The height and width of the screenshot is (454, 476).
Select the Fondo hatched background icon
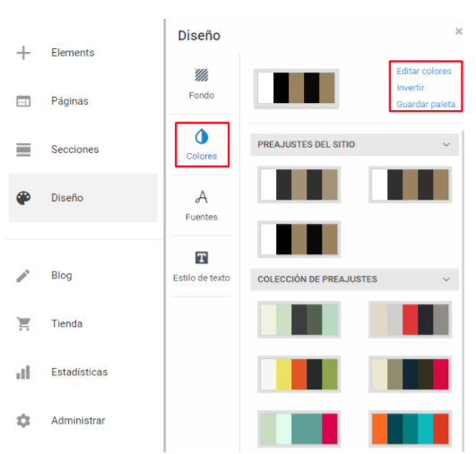[202, 75]
